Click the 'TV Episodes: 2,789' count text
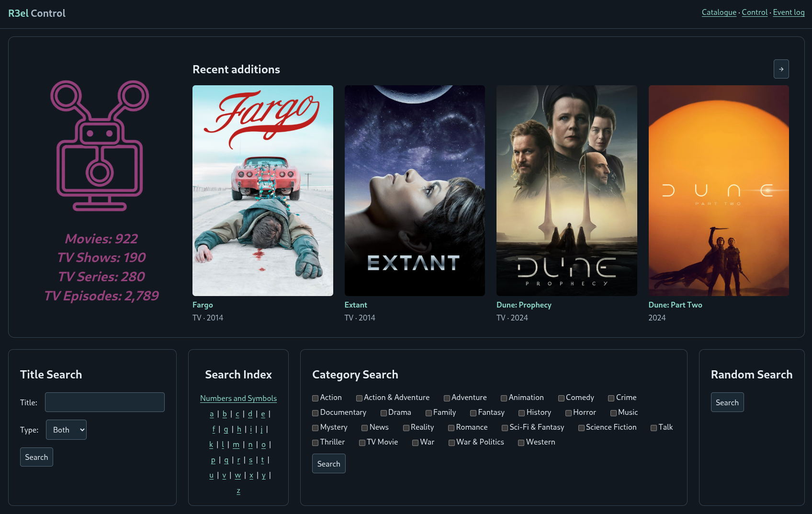The height and width of the screenshot is (514, 812). (x=101, y=296)
